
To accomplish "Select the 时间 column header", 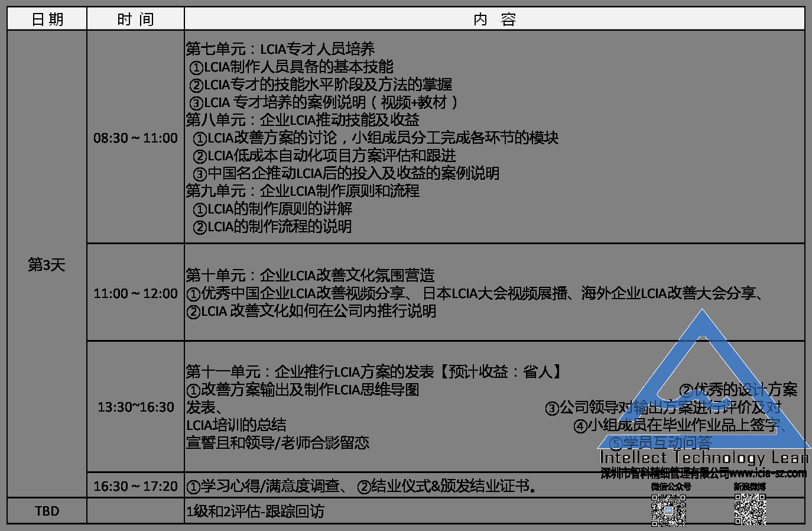I will tap(135, 20).
